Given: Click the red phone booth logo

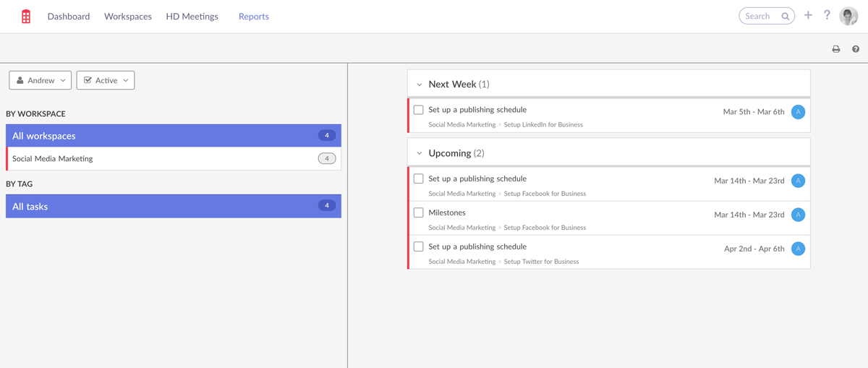Looking at the screenshot, I should [x=26, y=16].
